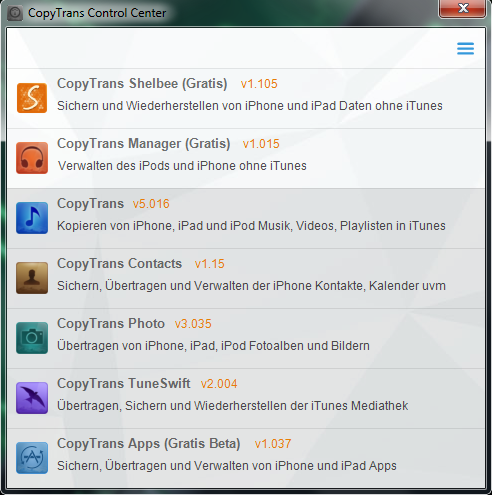Select the CopyTrans Contacts person icon

(32, 278)
